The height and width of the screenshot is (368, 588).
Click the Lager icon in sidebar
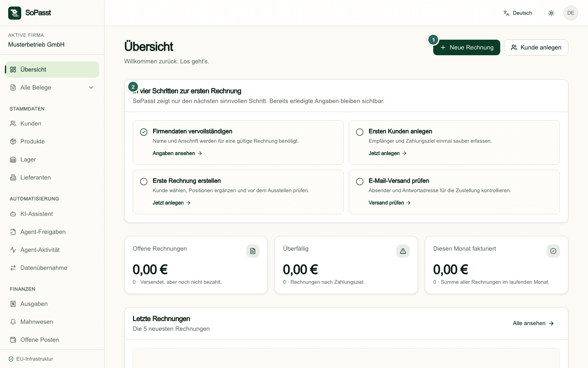pos(13,159)
